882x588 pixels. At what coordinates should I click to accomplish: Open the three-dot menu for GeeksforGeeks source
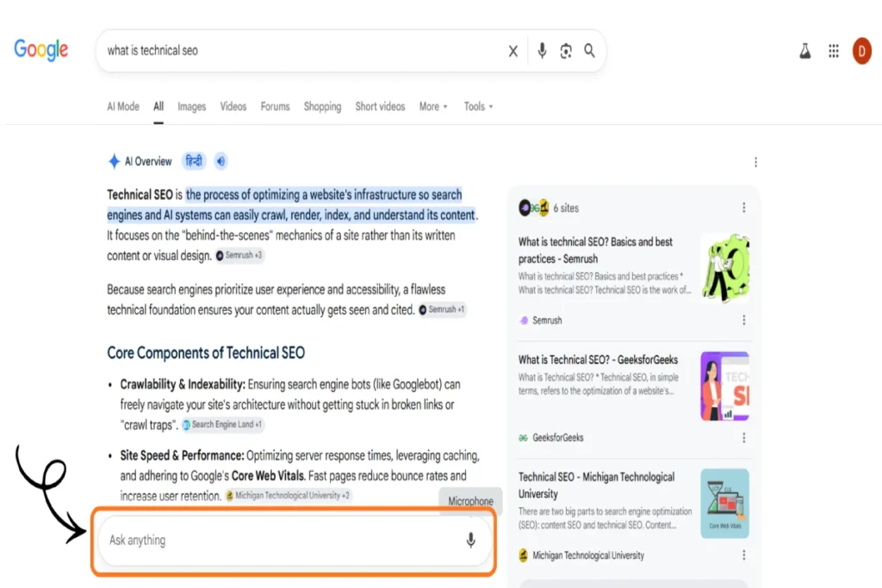743,437
